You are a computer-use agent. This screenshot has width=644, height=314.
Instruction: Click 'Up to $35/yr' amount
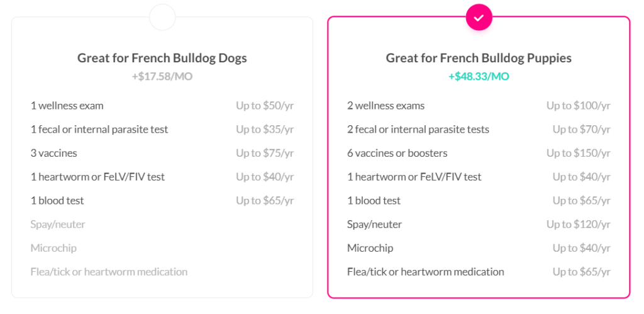point(265,130)
